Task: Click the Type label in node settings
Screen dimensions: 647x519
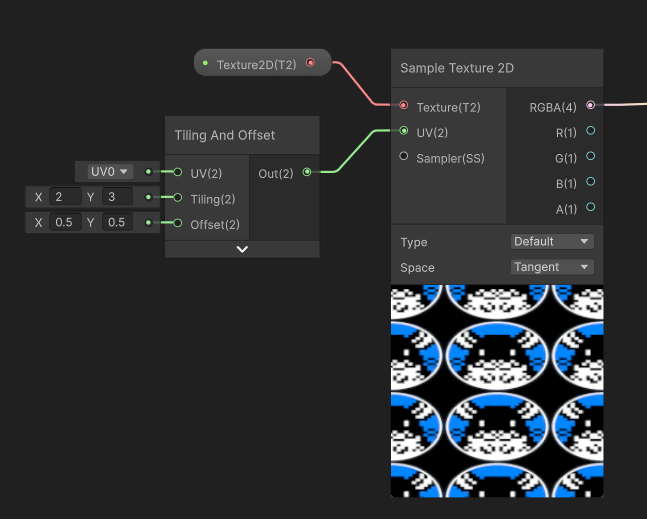Action: pyautogui.click(x=414, y=242)
